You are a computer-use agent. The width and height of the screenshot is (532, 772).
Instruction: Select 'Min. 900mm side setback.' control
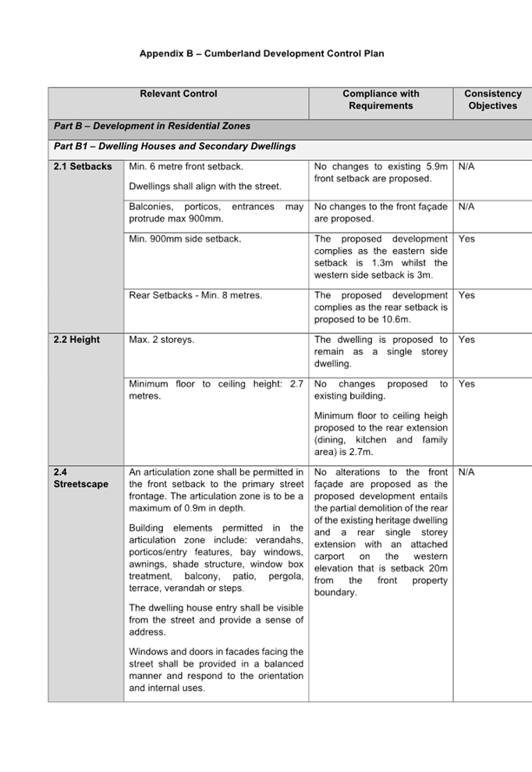(x=185, y=239)
